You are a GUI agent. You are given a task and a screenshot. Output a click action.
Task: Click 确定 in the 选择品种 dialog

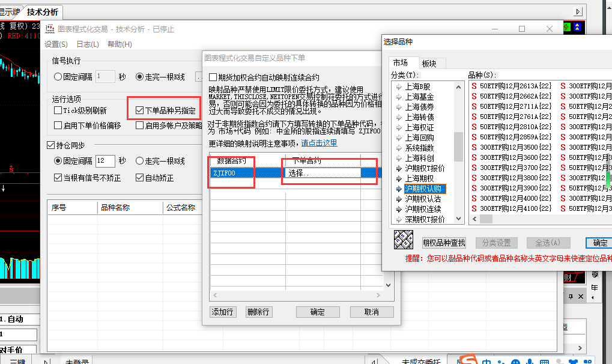click(x=600, y=243)
